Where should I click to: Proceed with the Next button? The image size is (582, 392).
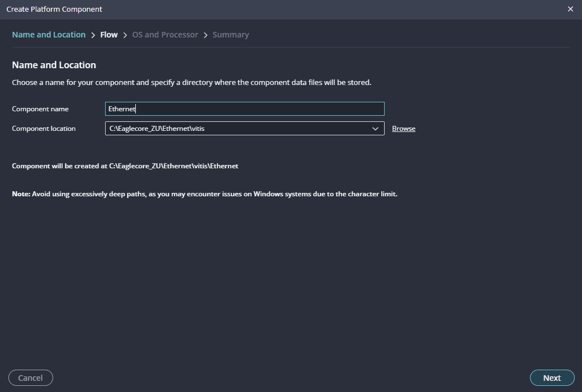[552, 378]
